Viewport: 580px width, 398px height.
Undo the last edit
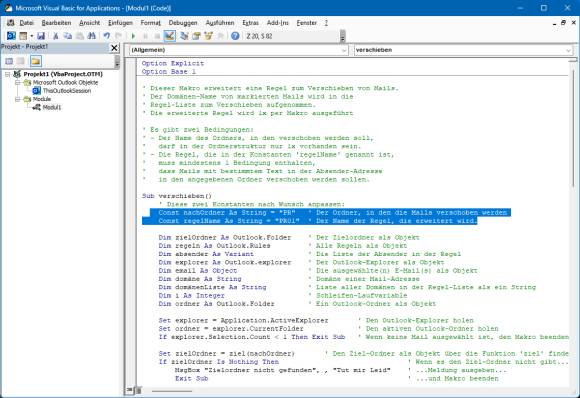tap(107, 36)
